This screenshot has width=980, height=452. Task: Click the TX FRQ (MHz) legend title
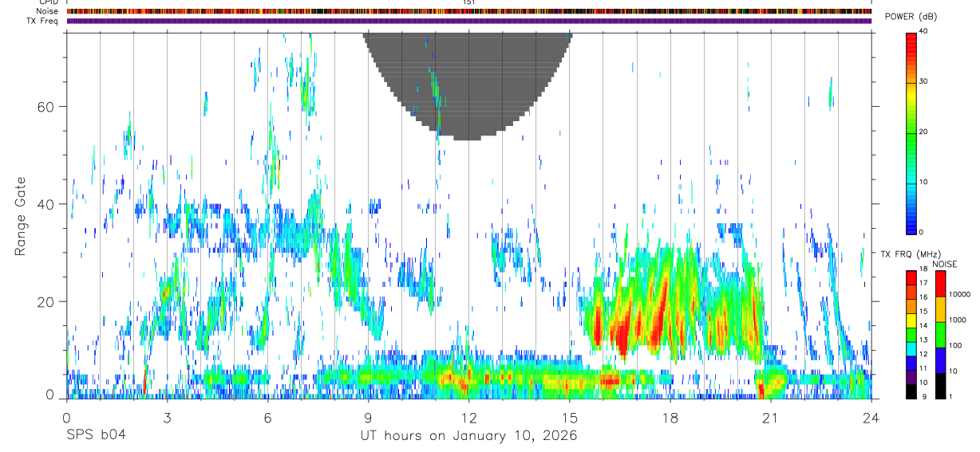pyautogui.click(x=911, y=254)
